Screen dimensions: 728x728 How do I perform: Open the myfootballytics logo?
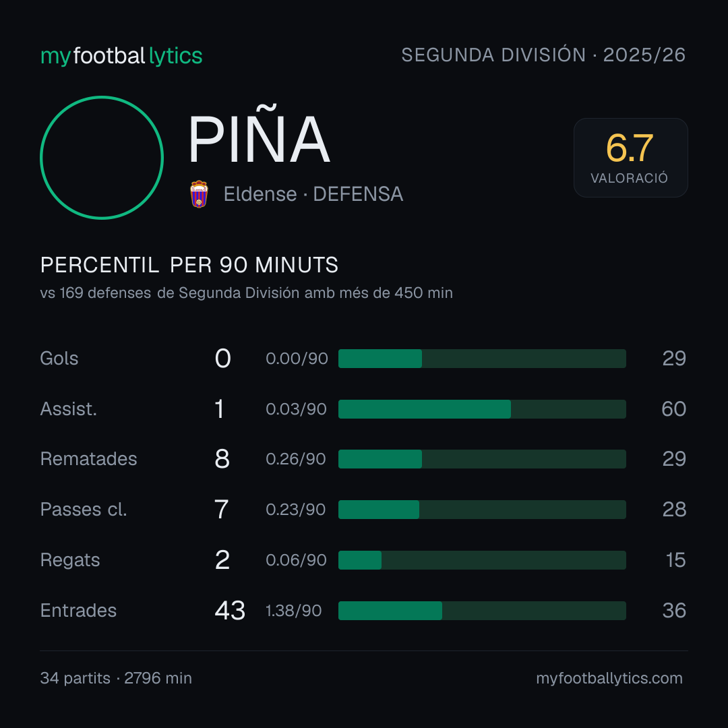[121, 56]
